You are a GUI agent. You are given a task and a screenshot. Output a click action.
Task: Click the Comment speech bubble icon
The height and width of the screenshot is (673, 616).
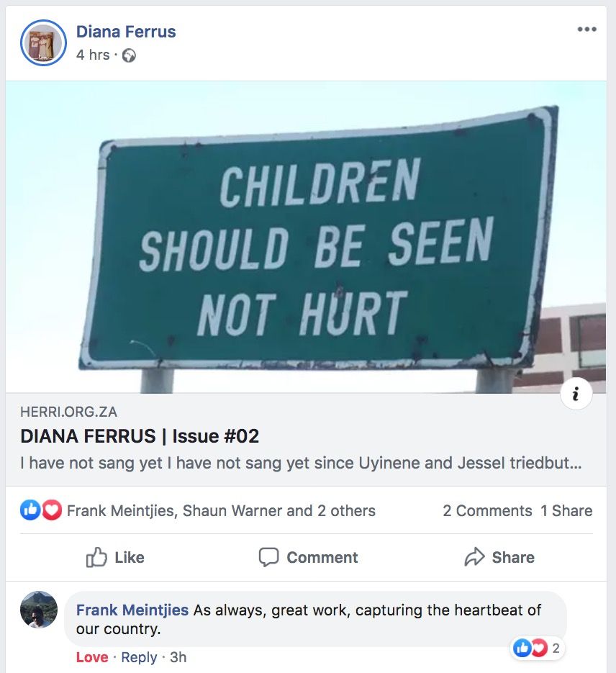[268, 557]
